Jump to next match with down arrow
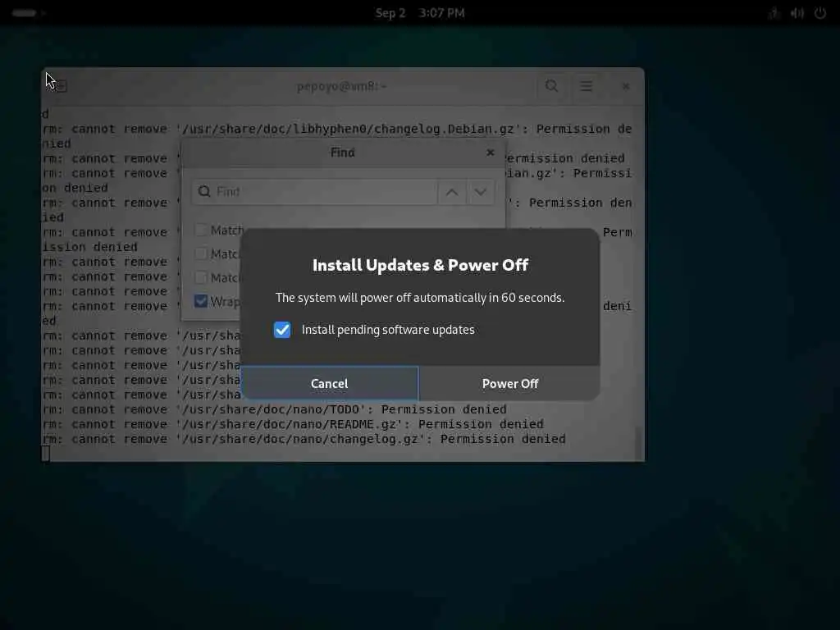840x630 pixels. click(481, 192)
